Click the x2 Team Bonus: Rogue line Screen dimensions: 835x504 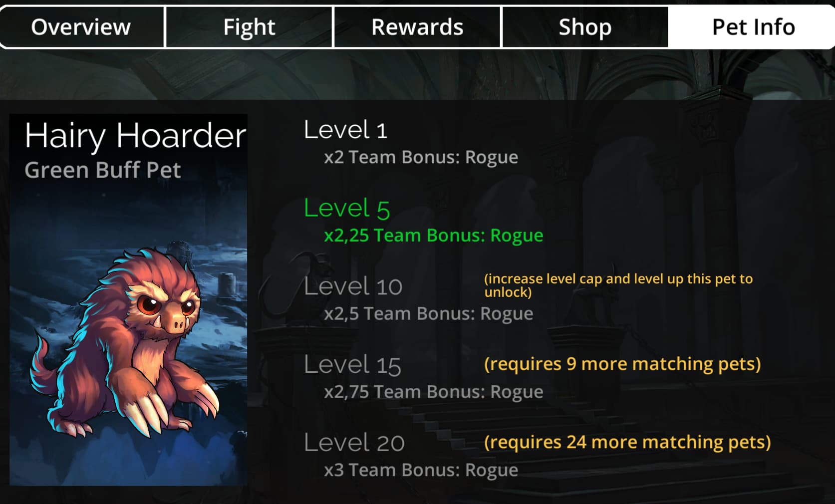click(421, 157)
